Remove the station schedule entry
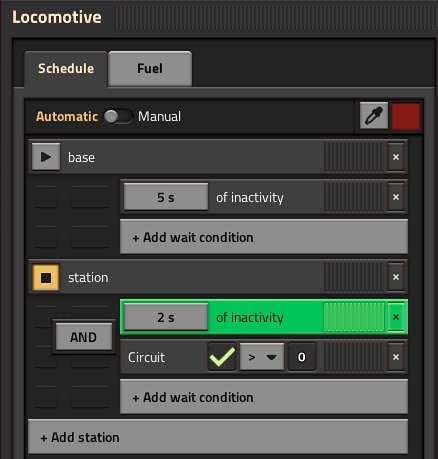Viewport: 438px width, 459px height. pyautogui.click(x=396, y=277)
